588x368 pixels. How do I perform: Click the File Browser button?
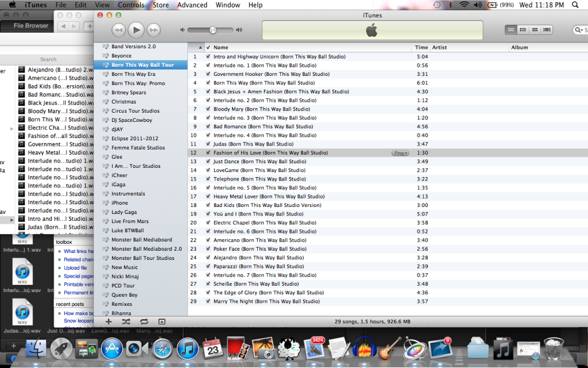point(31,25)
